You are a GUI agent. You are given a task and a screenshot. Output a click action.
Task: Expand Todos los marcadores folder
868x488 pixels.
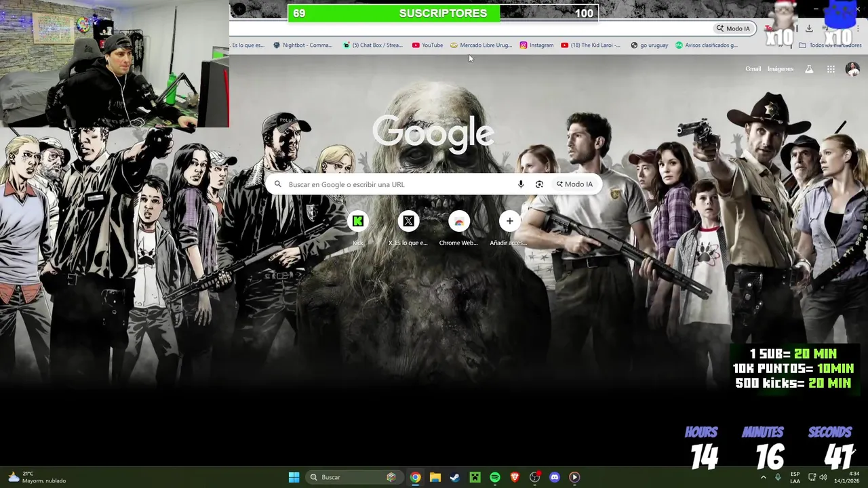pyautogui.click(x=830, y=45)
